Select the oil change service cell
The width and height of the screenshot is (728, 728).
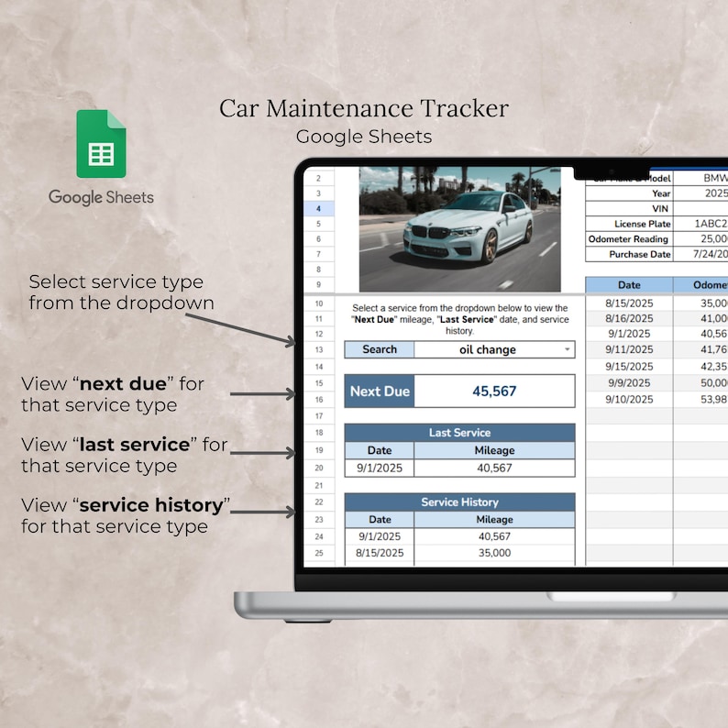[494, 349]
